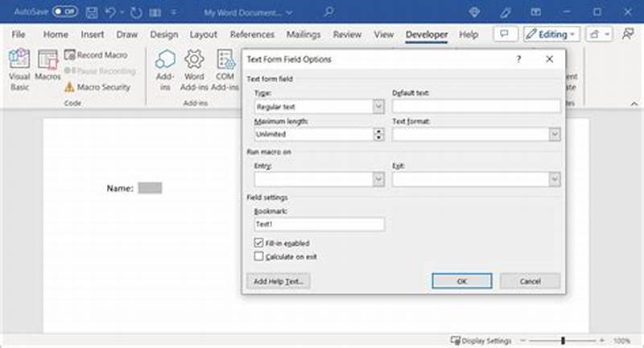
Task: Switch to the Home tab
Action: [56, 35]
